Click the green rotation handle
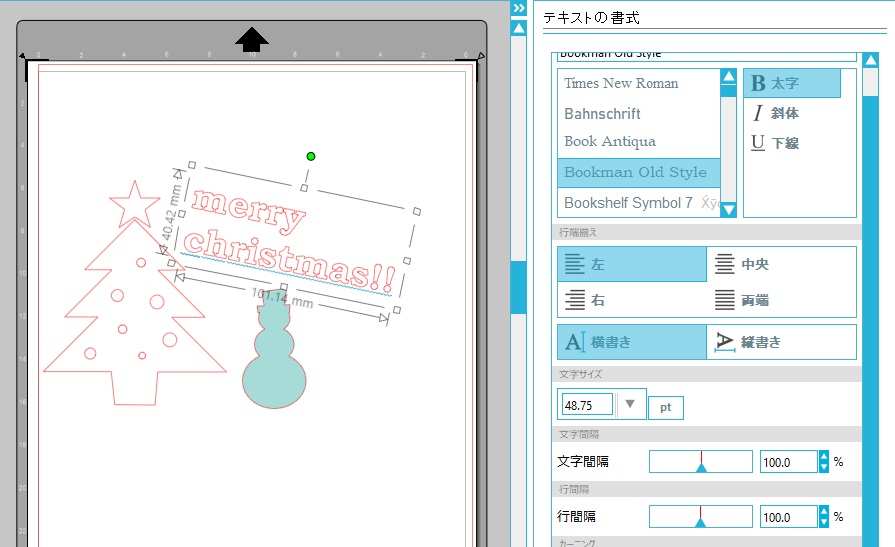Image resolution: width=895 pixels, height=547 pixels. [x=311, y=156]
